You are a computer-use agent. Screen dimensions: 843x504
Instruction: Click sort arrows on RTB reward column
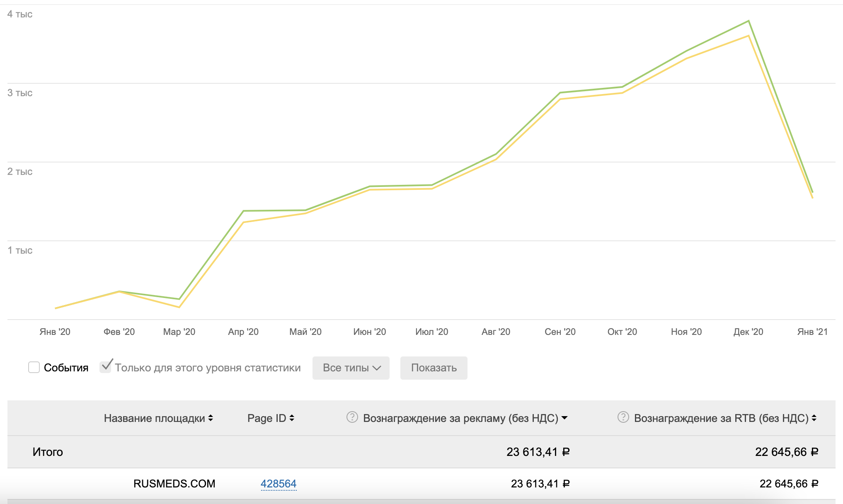[814, 418]
